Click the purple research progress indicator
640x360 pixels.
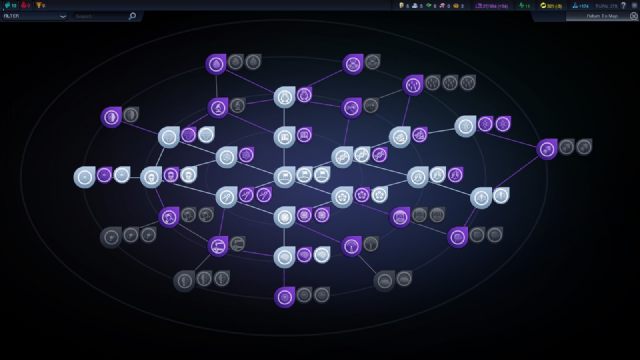click(492, 5)
